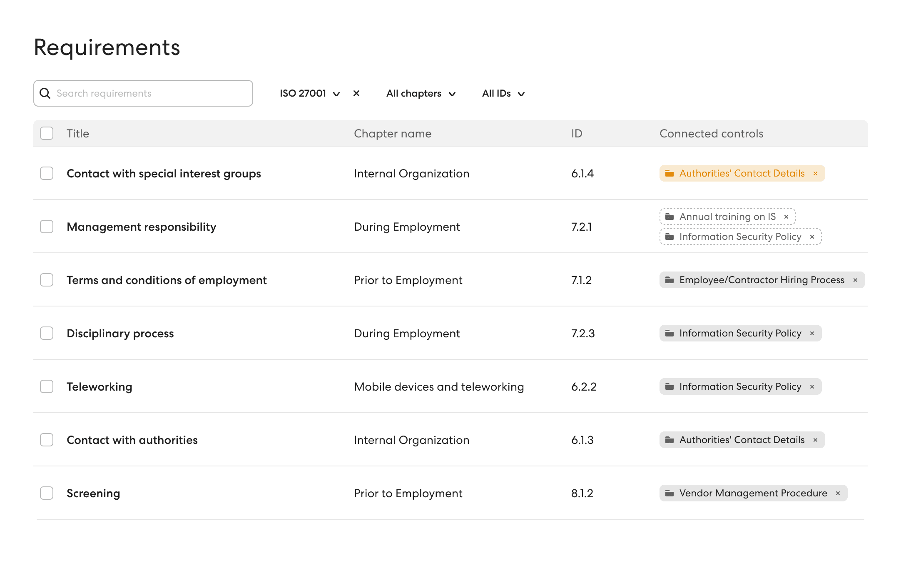The image size is (901, 588).
Task: Open the Screening requirement
Action: [x=93, y=493]
